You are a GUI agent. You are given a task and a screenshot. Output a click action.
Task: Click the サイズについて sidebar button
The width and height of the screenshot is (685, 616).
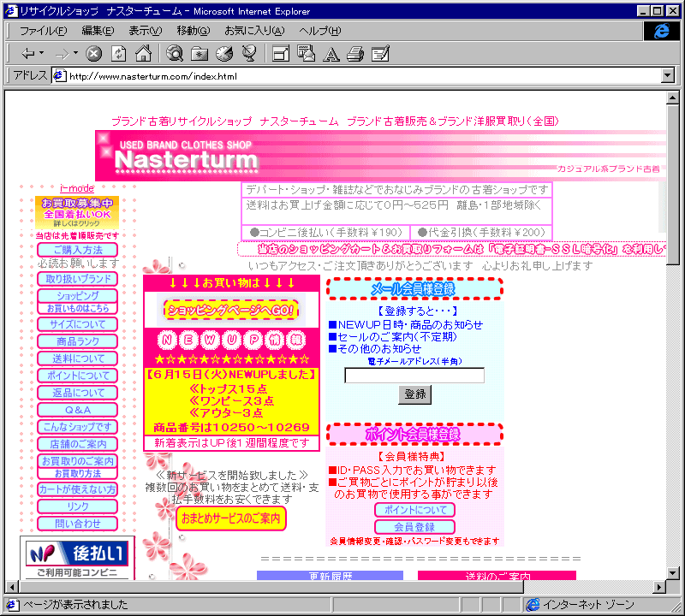tap(78, 324)
